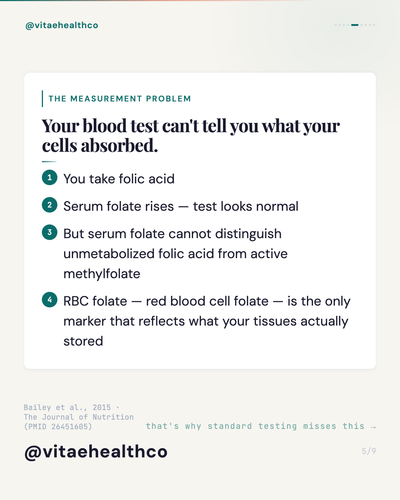Click the green vertical bar beside section label
This screenshot has height=500, width=400.
pos(42,99)
